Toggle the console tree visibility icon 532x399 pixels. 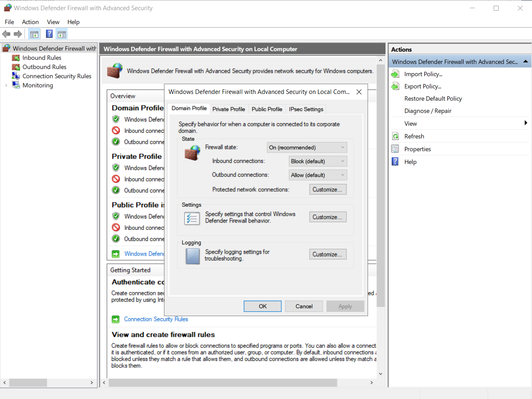[34, 34]
